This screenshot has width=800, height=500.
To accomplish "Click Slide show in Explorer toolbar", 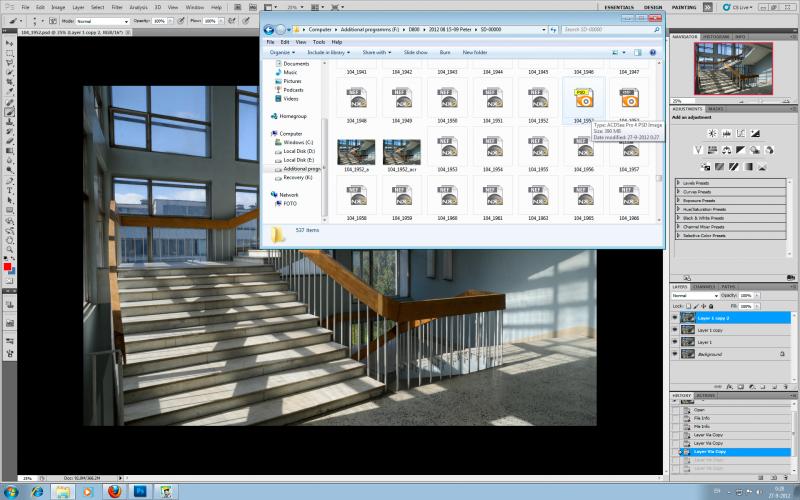I will click(416, 53).
